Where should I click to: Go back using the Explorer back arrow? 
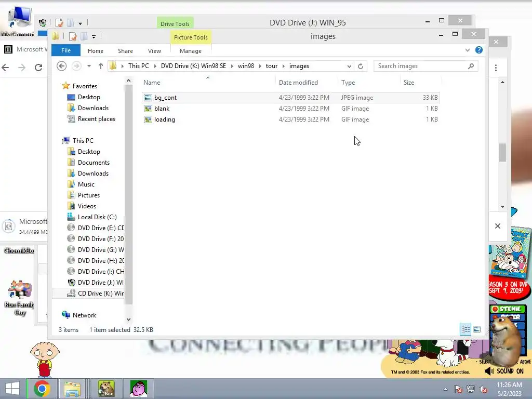61,66
